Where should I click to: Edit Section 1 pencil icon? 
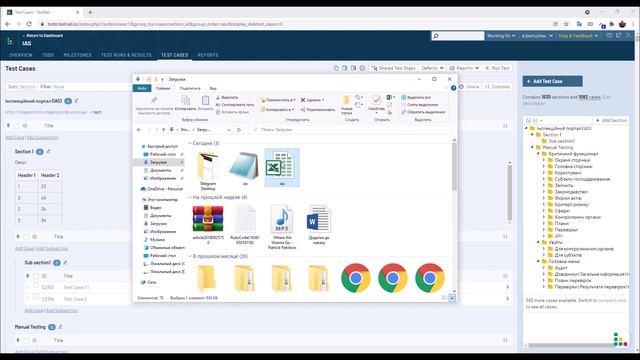point(48,151)
